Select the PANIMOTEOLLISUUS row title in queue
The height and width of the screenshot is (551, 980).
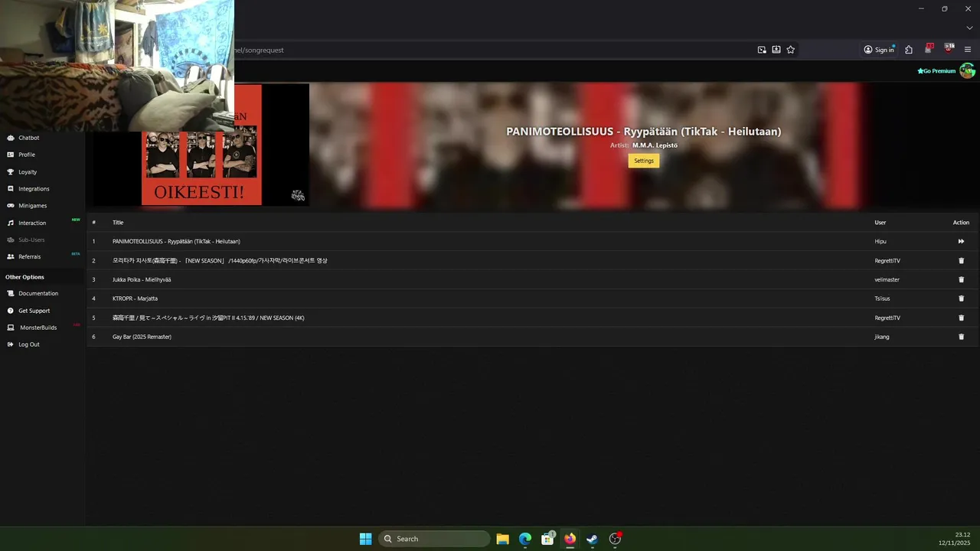[176, 241]
